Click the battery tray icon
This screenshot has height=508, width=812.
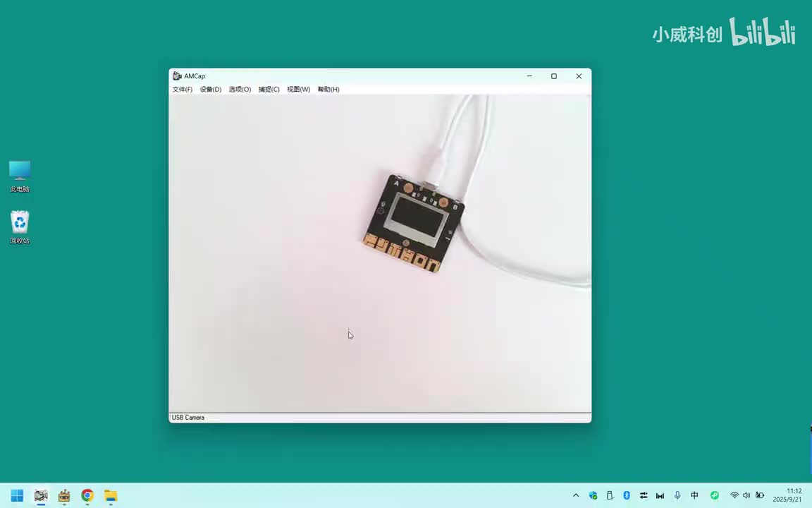tap(760, 495)
